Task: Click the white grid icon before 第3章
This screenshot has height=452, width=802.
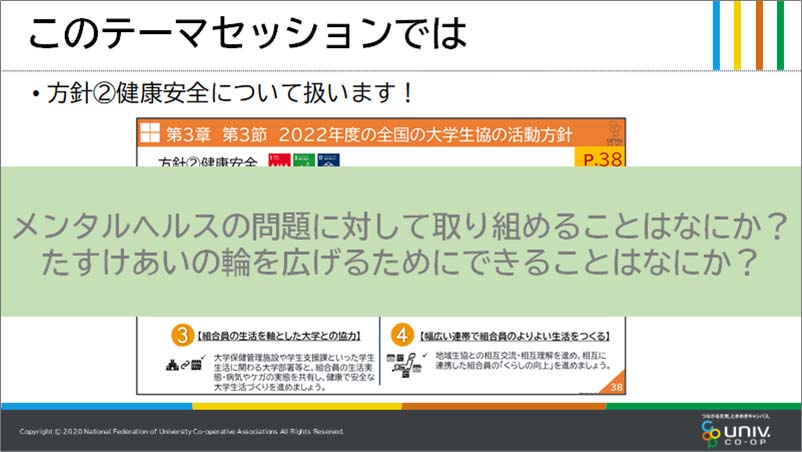Action: tap(149, 133)
